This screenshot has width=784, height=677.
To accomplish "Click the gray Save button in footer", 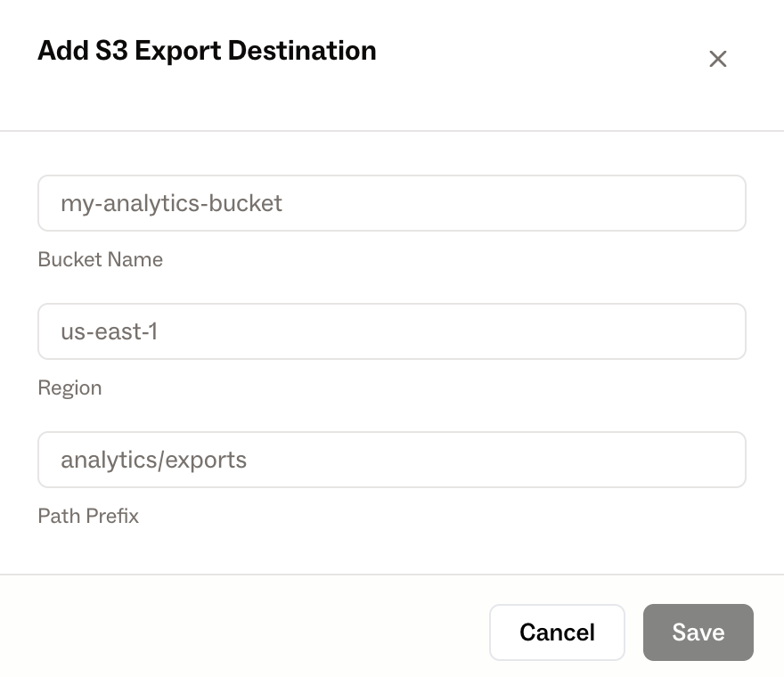I will click(x=698, y=632).
